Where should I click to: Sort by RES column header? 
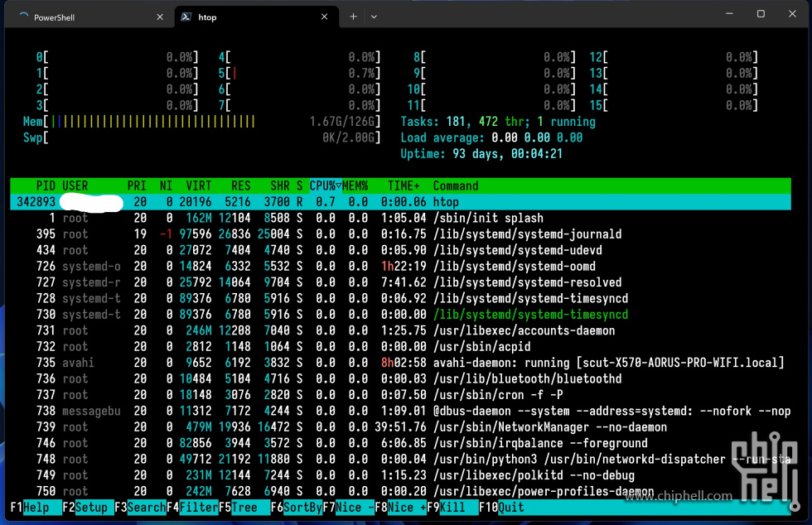pos(241,185)
